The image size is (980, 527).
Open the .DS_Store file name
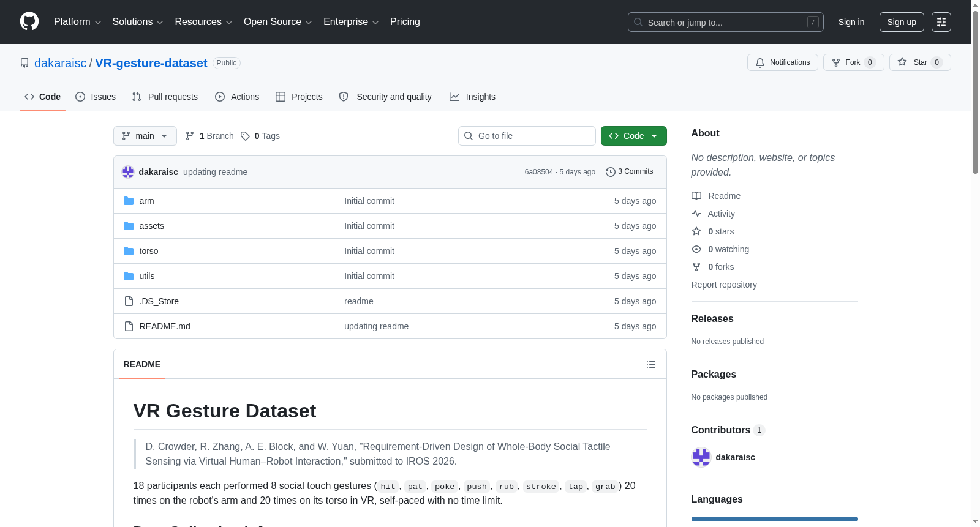pyautogui.click(x=159, y=301)
